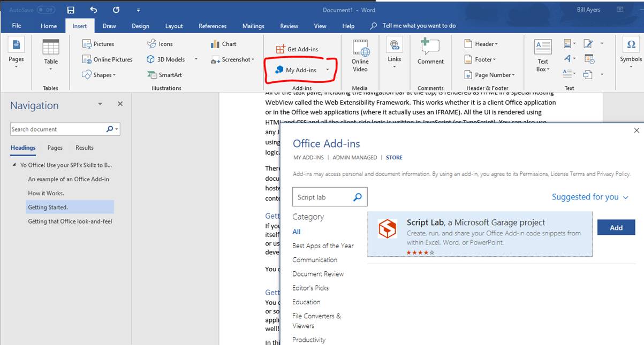Insert a Chart from the ribbon
The height and width of the screenshot is (345, 644).
tap(224, 44)
